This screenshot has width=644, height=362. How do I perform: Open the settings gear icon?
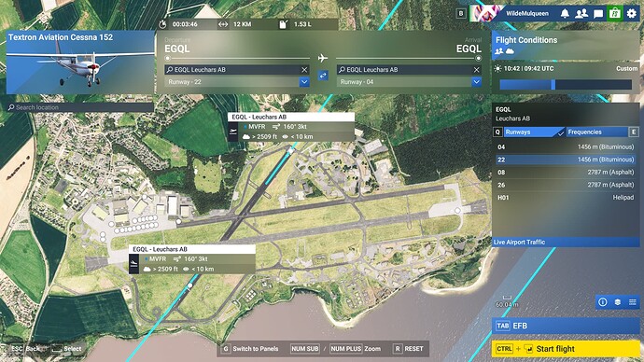pyautogui.click(x=632, y=14)
